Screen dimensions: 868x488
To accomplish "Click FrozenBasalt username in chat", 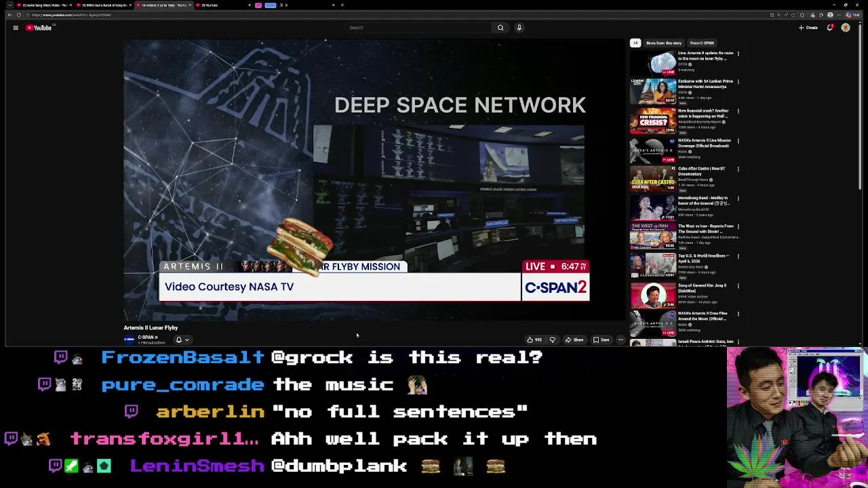I will pos(182,357).
